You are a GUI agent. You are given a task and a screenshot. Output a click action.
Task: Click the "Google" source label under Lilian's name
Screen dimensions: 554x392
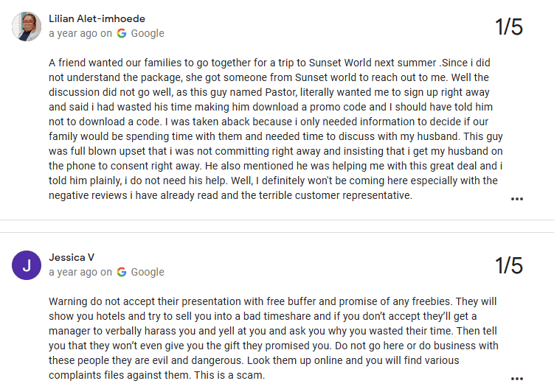(148, 33)
